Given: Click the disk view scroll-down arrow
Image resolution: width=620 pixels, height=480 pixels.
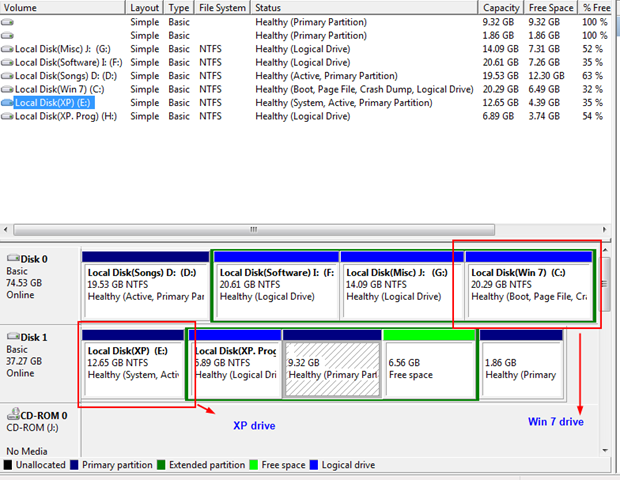Looking at the screenshot, I should pos(605,450).
